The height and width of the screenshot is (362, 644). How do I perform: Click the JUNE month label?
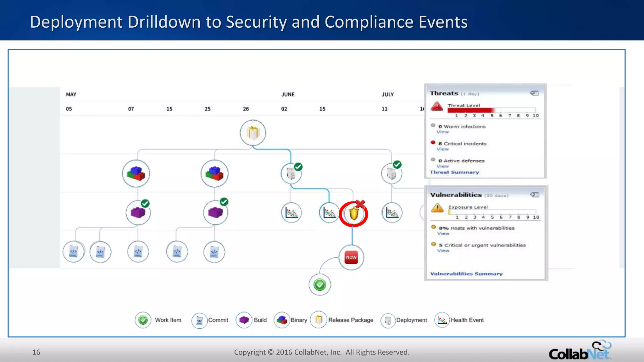pos(288,94)
